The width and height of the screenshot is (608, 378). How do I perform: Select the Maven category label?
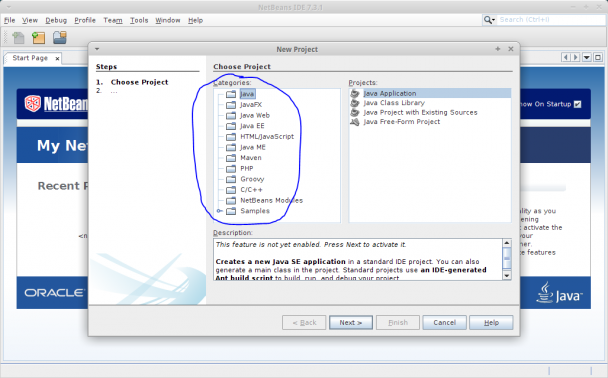[x=250, y=158]
